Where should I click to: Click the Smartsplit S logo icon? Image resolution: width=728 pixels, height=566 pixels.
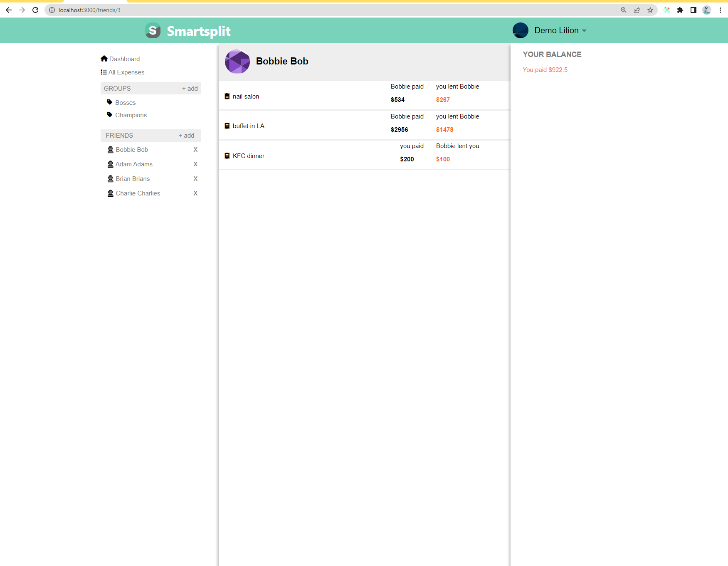153,30
